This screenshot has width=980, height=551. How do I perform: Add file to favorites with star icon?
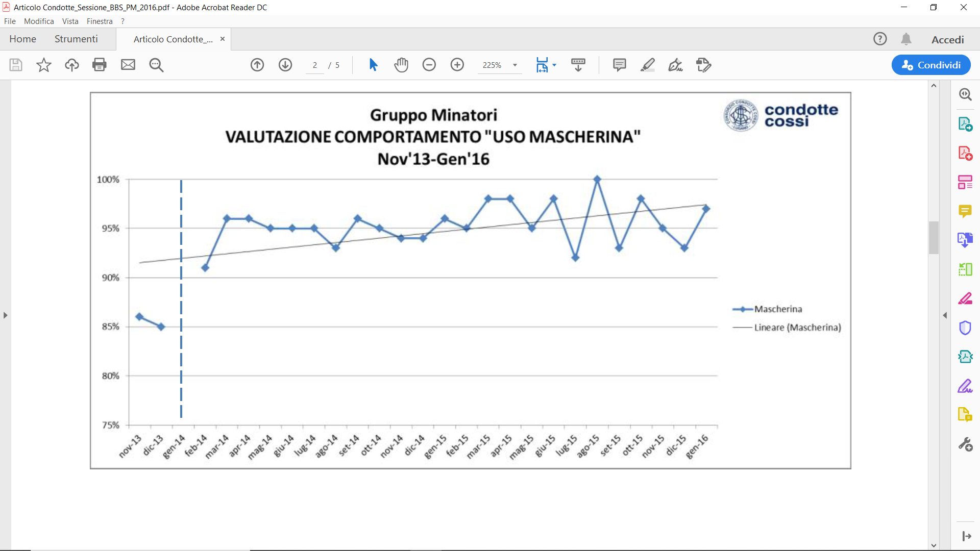(44, 65)
